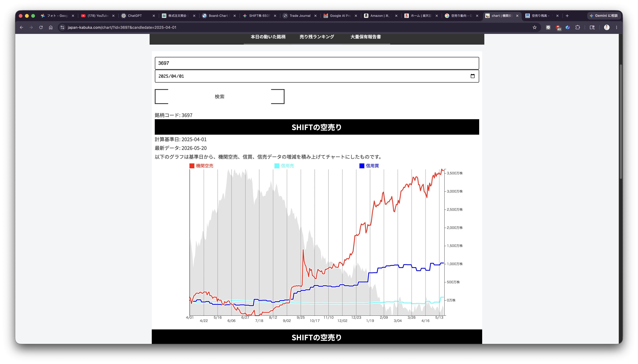The height and width of the screenshot is (364, 638).
Task: Toggle the 機関空売 legend series
Action: (201, 166)
